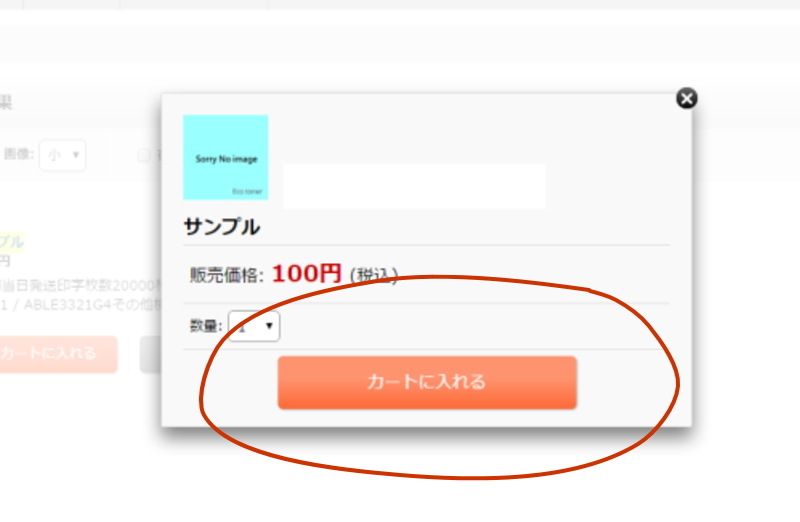Open the yellow-highlighted product name link

12,241
